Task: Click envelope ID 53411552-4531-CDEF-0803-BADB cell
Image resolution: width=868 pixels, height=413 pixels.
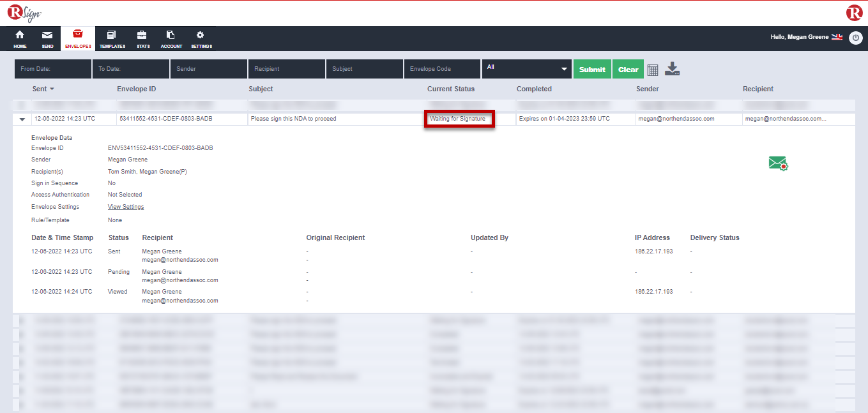Action: click(166, 119)
